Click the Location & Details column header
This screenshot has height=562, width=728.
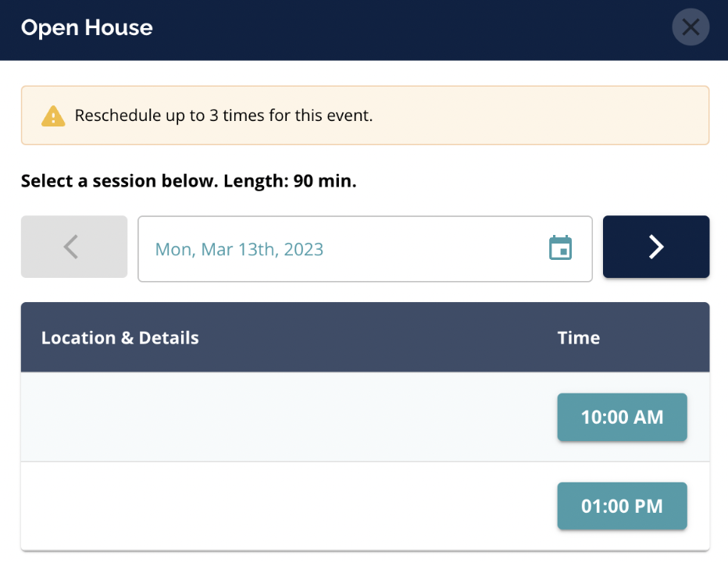pyautogui.click(x=120, y=338)
